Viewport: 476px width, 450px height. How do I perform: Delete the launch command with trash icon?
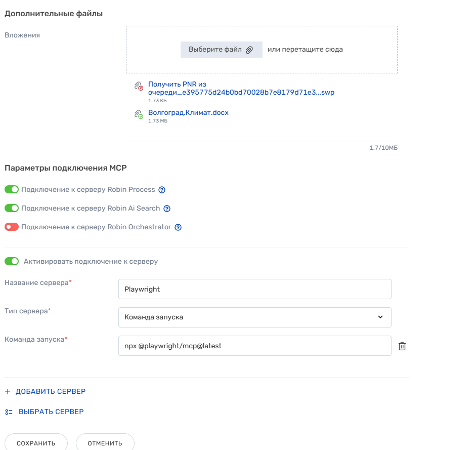click(402, 346)
